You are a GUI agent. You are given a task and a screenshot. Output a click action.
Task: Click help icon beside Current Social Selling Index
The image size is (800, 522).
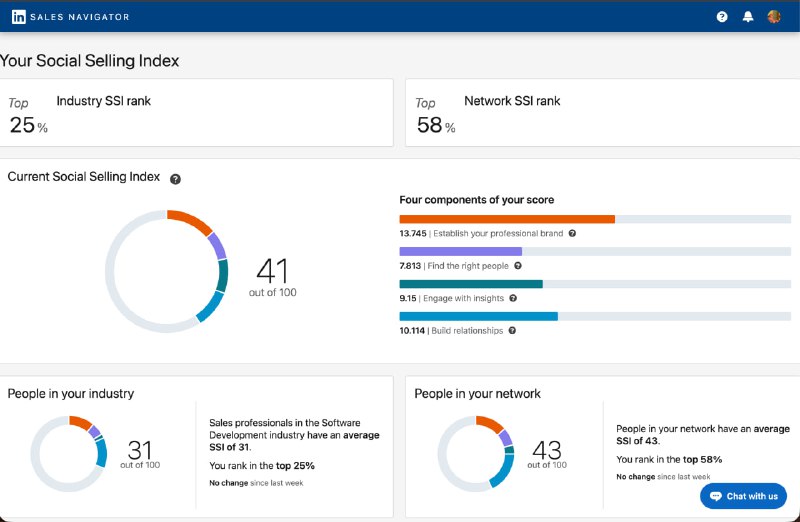click(x=175, y=179)
